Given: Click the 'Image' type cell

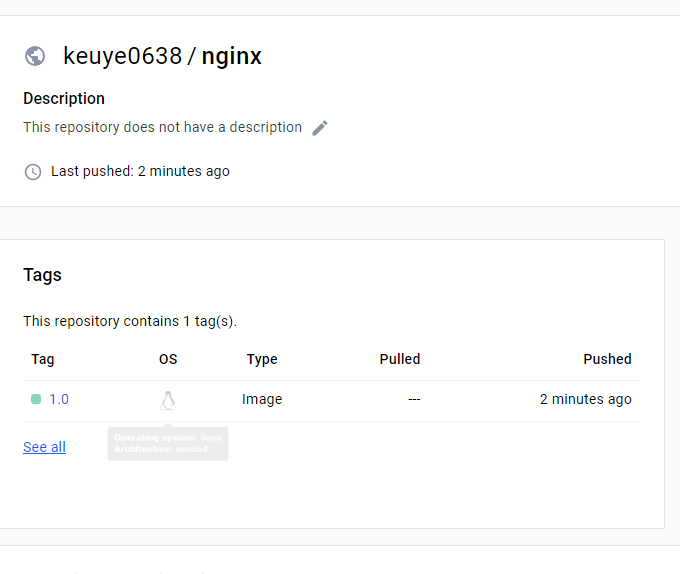Looking at the screenshot, I should pos(262,399).
